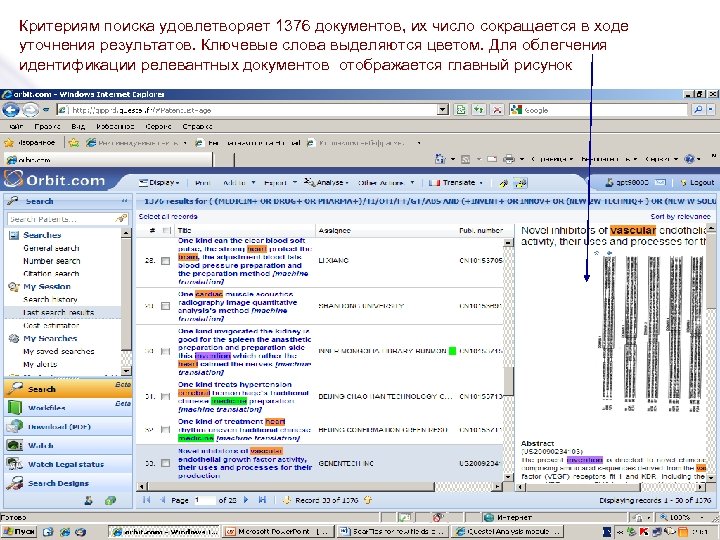720x540 pixels.
Task: Click the green icon at sidebar bottom
Action: coord(110,501)
